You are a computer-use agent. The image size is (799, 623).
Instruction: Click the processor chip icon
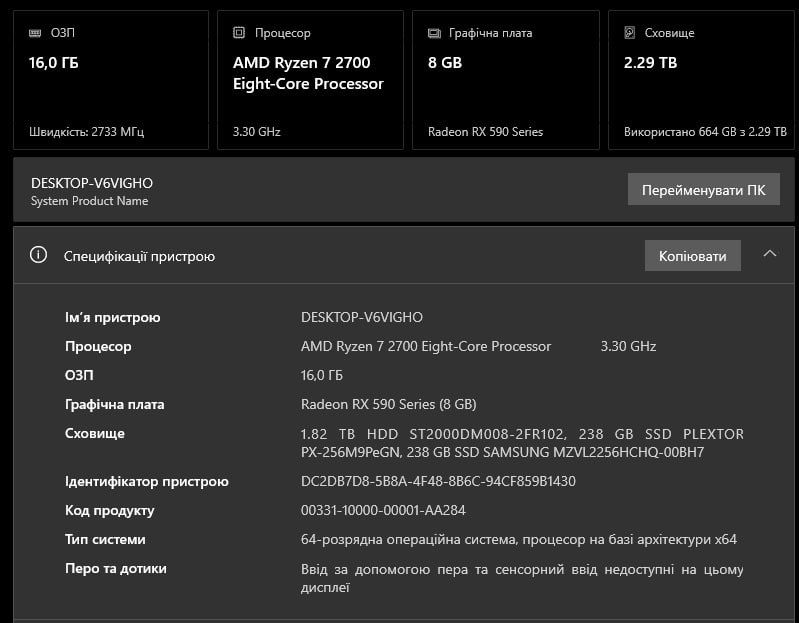[239, 33]
